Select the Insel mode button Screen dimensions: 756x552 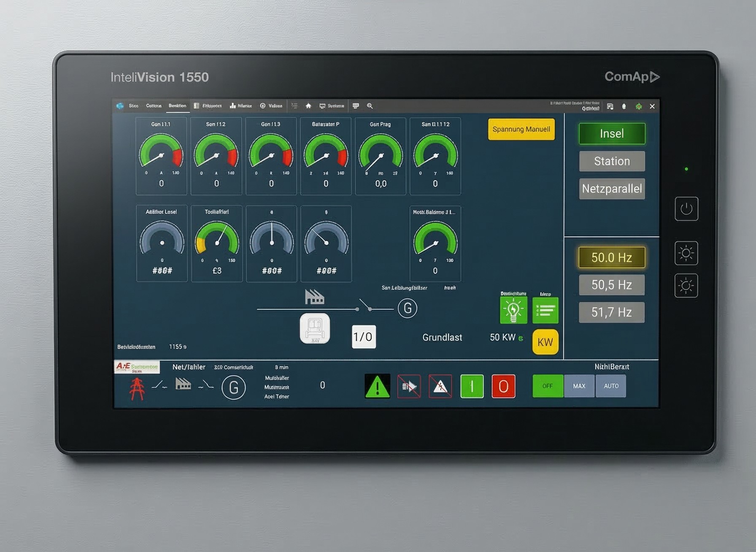point(612,134)
